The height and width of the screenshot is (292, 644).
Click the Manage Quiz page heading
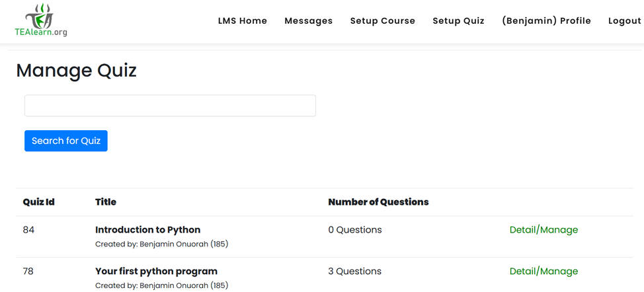tap(76, 70)
